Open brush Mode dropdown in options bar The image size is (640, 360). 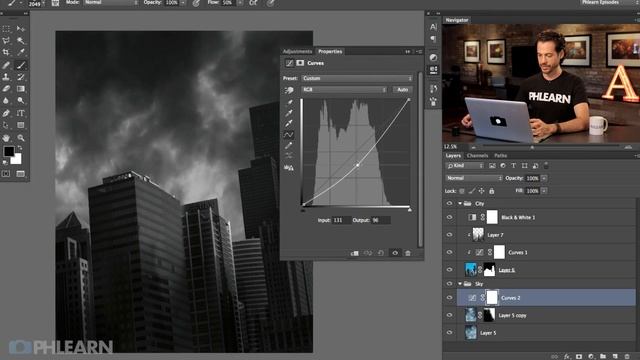(111, 2)
